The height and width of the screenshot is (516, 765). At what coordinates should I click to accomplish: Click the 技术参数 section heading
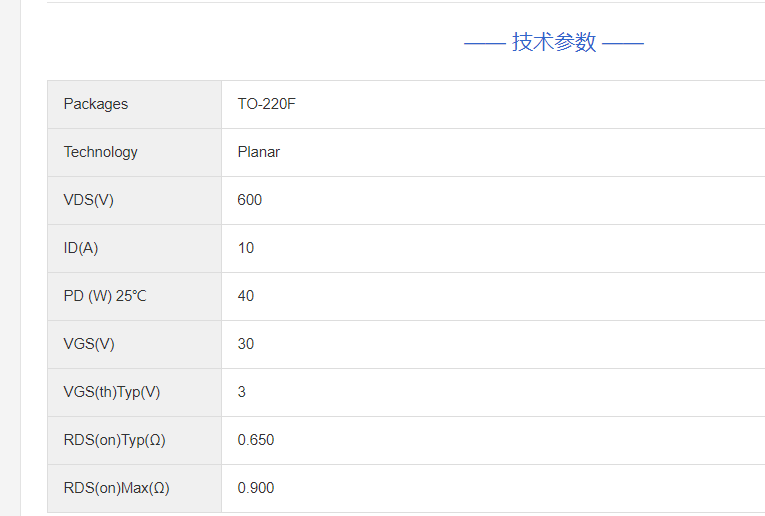[554, 42]
